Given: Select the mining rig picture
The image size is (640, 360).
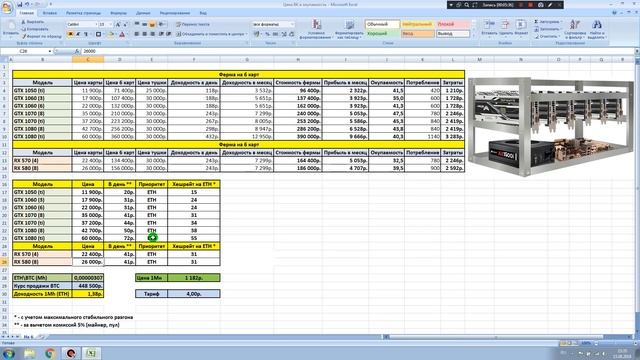Looking at the screenshot, I should 552,127.
